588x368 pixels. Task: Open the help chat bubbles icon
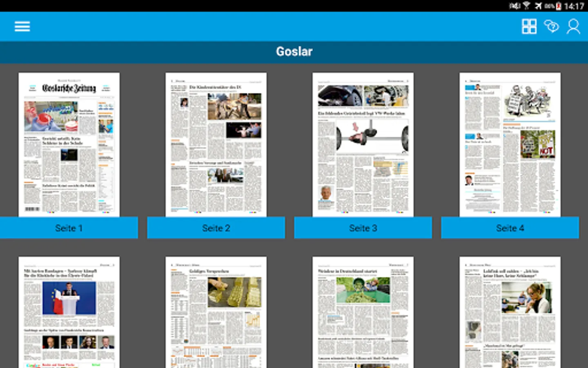click(551, 27)
